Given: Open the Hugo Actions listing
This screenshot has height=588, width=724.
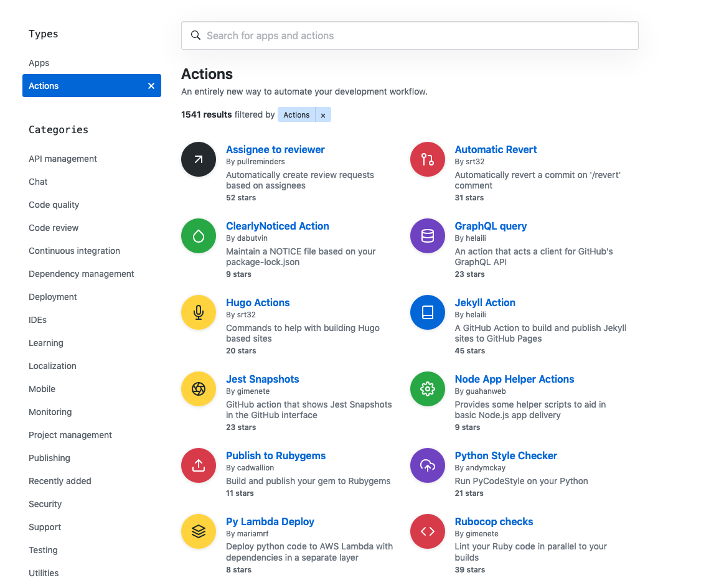Looking at the screenshot, I should click(258, 302).
